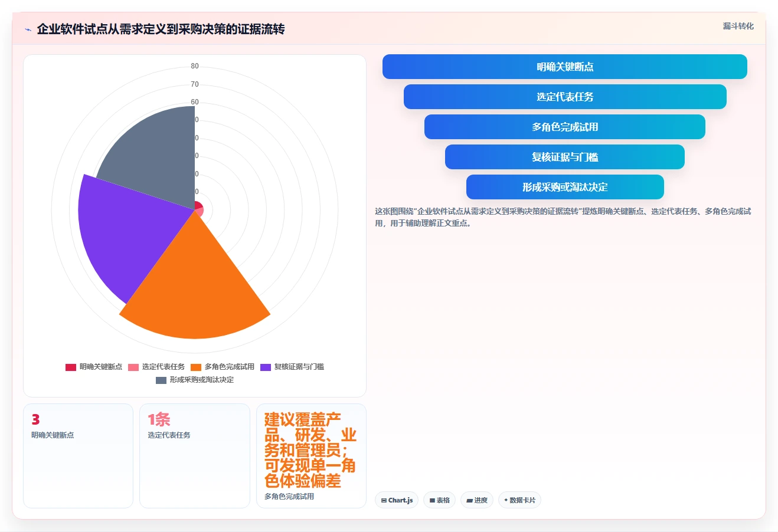The width and height of the screenshot is (778, 532).
Task: Click the Chart.js tag icon
Action: pos(384,500)
